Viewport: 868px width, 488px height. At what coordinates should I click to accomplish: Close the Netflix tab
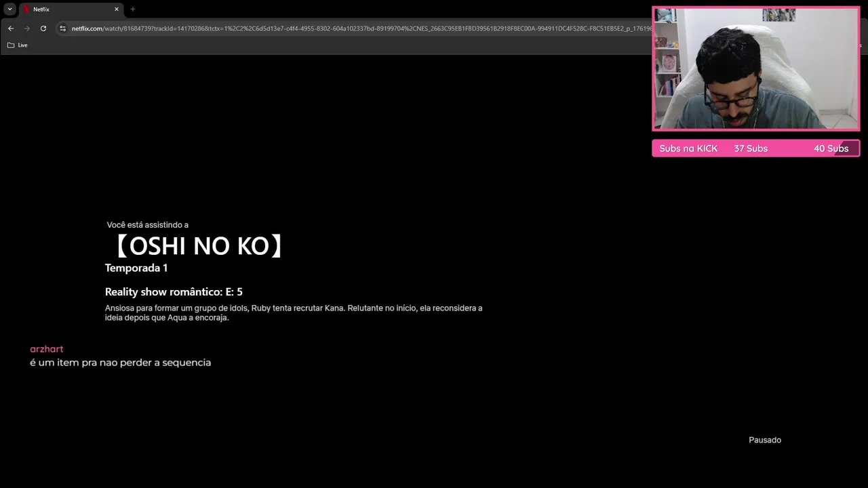pyautogui.click(x=117, y=9)
